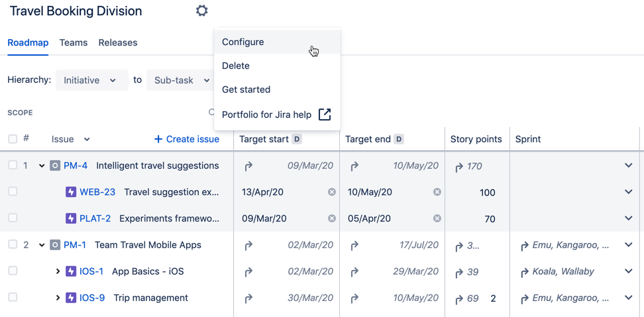Viewport: 644px width, 317px height.
Task: Clear the 09/Mar/20 target start for PLAT-2
Action: 331,218
